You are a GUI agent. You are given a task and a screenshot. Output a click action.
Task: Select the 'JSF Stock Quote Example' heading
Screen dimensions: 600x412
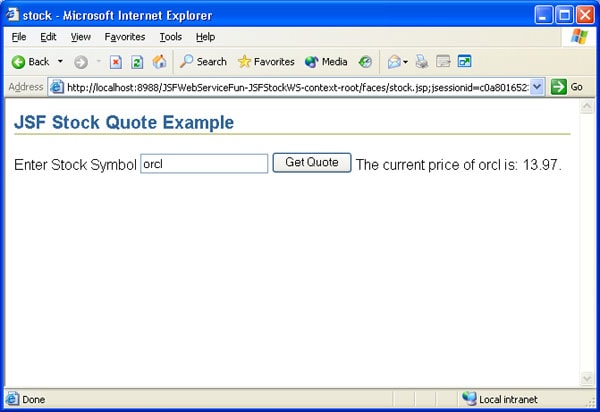[x=124, y=122]
